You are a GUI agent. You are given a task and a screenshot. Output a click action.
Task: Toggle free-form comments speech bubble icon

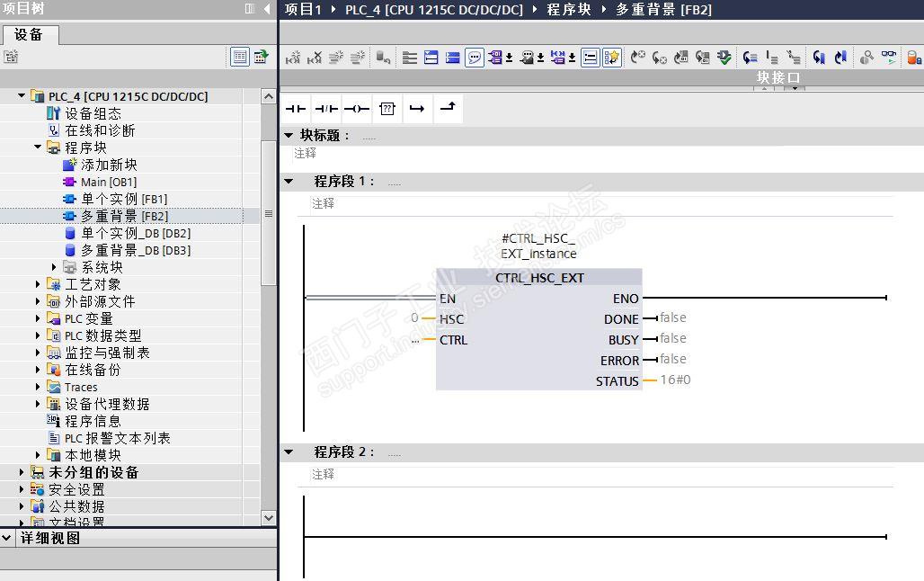474,58
